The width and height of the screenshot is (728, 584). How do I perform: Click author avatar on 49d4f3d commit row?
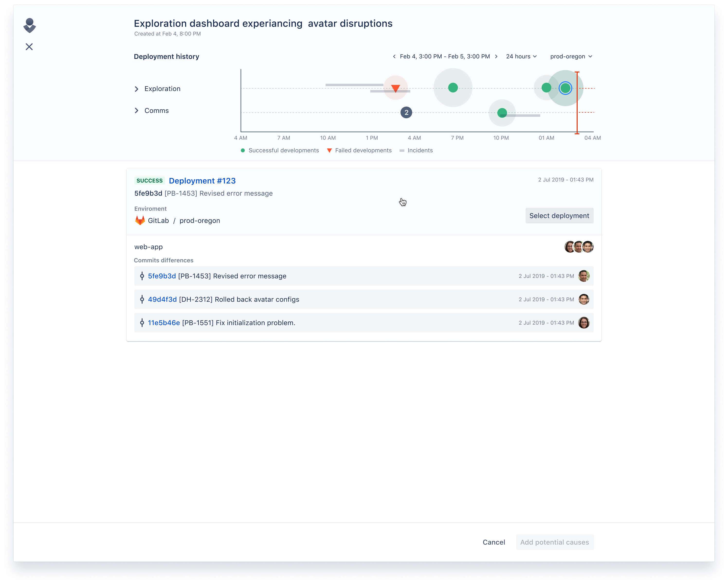(x=584, y=299)
